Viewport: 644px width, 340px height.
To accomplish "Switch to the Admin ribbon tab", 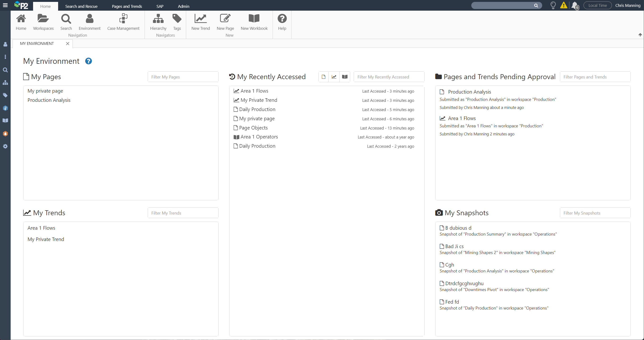I will [x=183, y=6].
